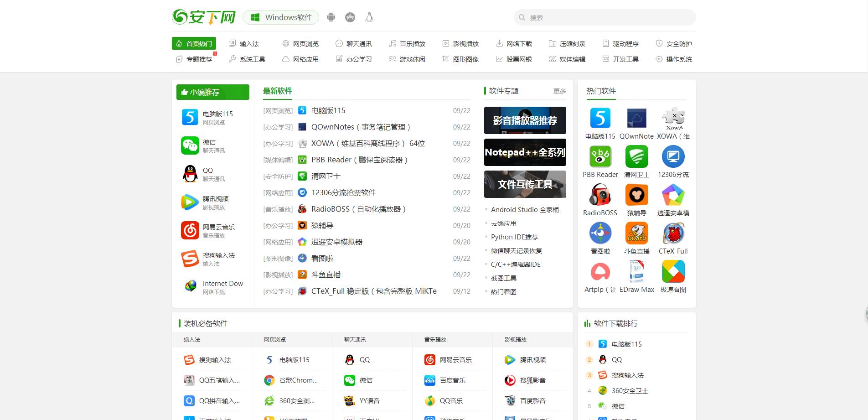Viewport: 868px width, 420px height.
Task: Click the Linux penguin platform icon
Action: 369,17
